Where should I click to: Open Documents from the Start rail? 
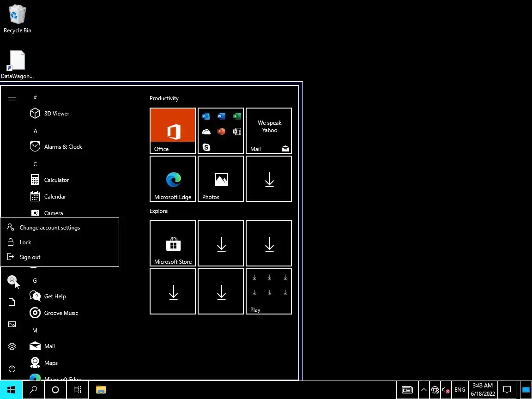(12, 302)
